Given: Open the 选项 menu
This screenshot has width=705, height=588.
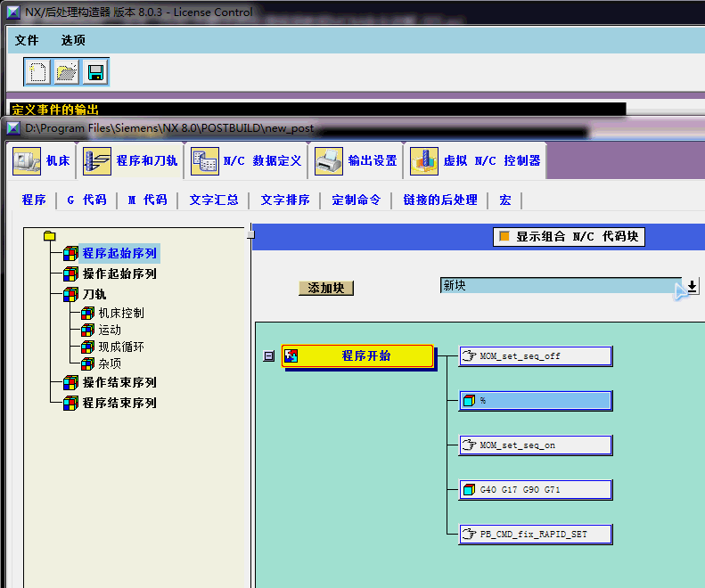Looking at the screenshot, I should pyautogui.click(x=73, y=40).
